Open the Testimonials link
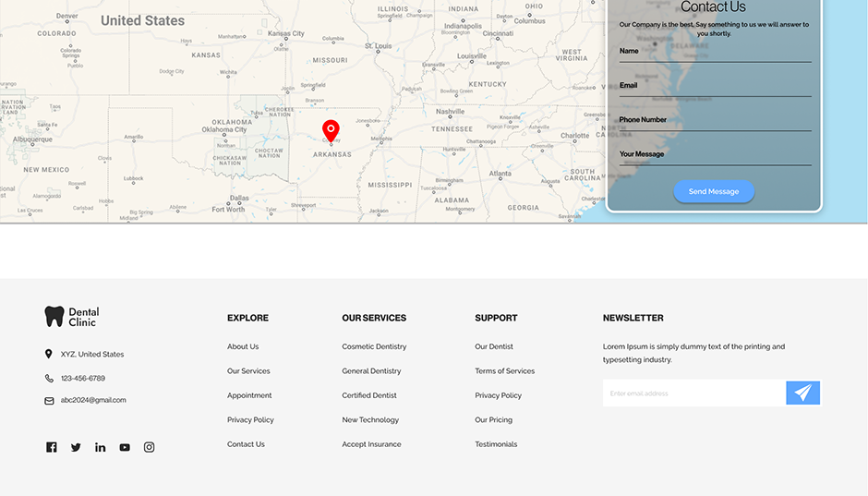 [496, 444]
